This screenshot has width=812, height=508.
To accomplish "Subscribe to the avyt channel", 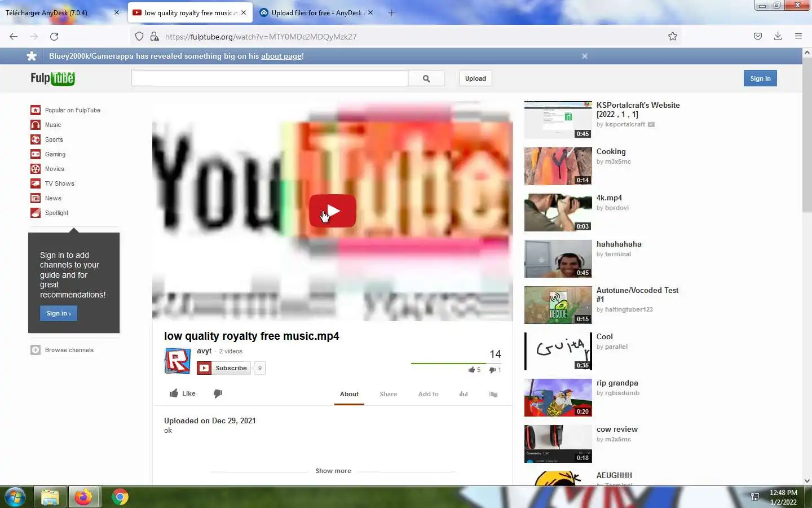I will point(223,368).
